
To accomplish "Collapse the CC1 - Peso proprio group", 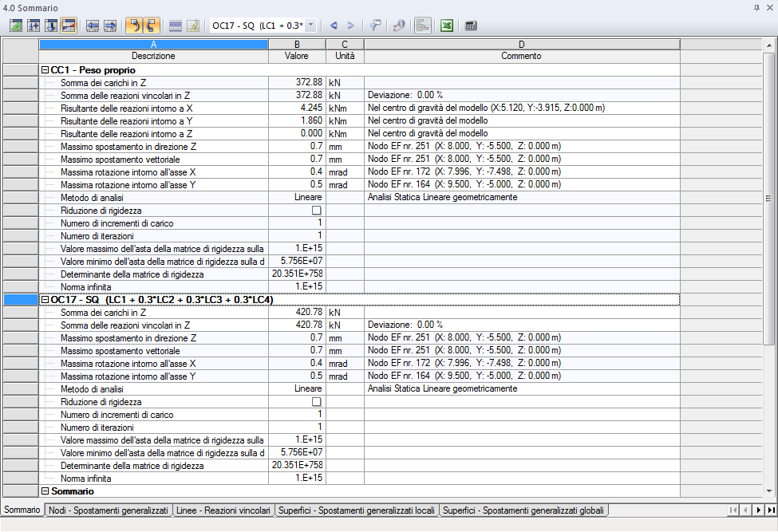I will pyautogui.click(x=45, y=70).
